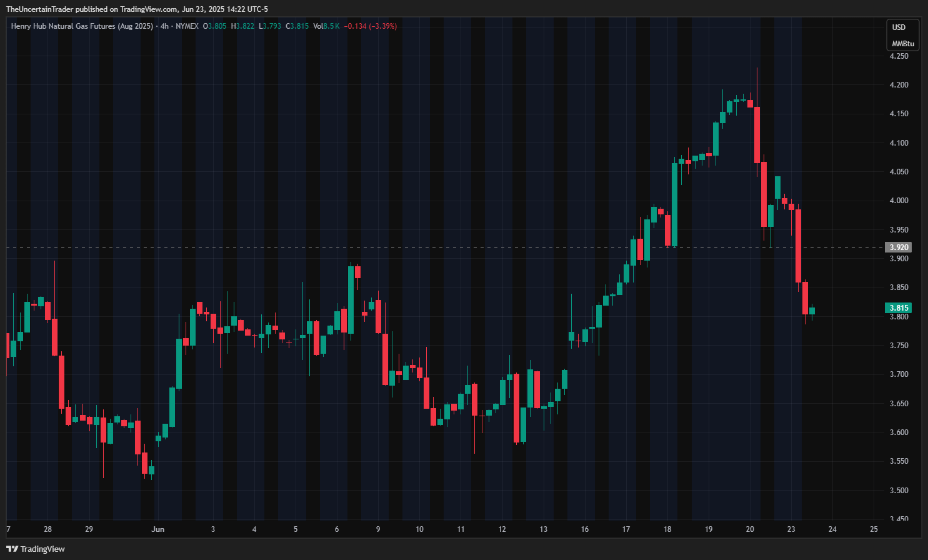Click the Vol 8.5K volume readout
This screenshot has height=560, width=928.
click(326, 26)
